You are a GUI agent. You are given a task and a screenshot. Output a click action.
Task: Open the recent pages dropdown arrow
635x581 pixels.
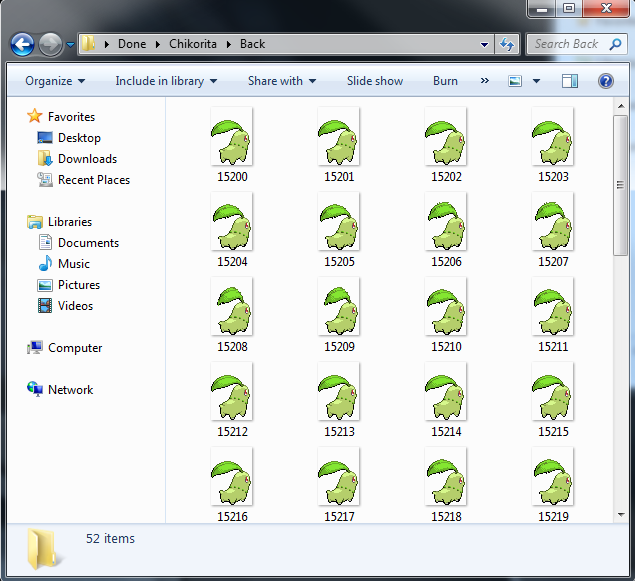[70, 45]
